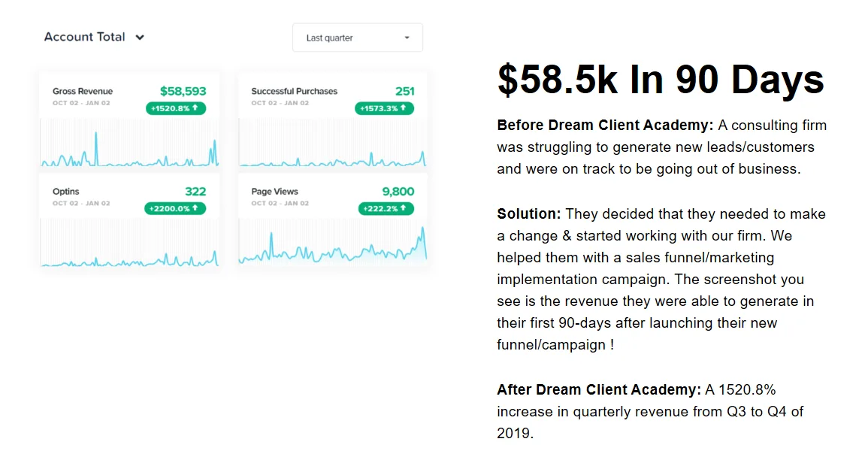
Task: Open the Last quarter dropdown
Action: coord(358,38)
